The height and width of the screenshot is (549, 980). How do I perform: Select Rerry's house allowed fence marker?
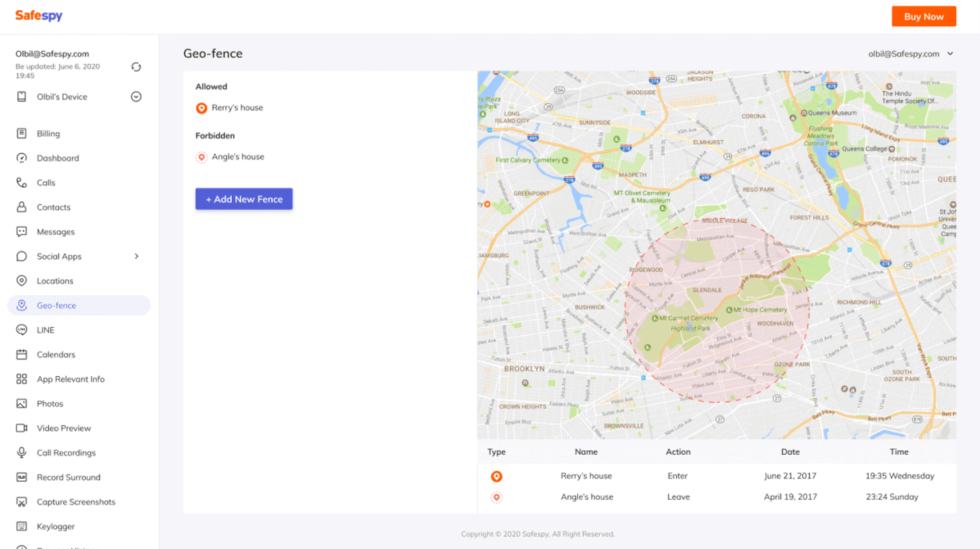[202, 108]
